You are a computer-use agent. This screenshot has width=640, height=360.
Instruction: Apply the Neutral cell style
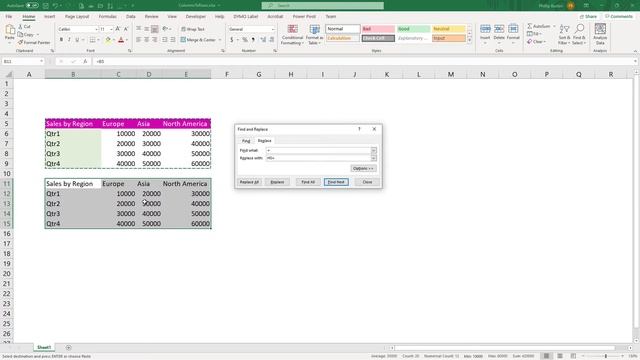(x=449, y=29)
